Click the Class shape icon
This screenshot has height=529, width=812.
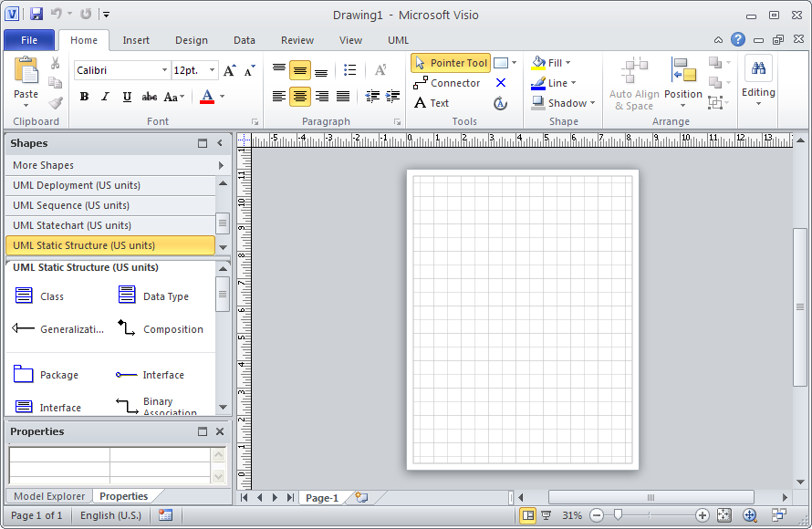pos(24,295)
